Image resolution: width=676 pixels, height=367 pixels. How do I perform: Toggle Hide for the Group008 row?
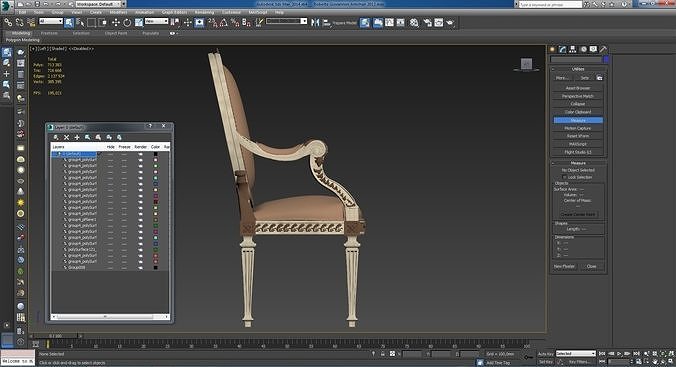(111, 267)
